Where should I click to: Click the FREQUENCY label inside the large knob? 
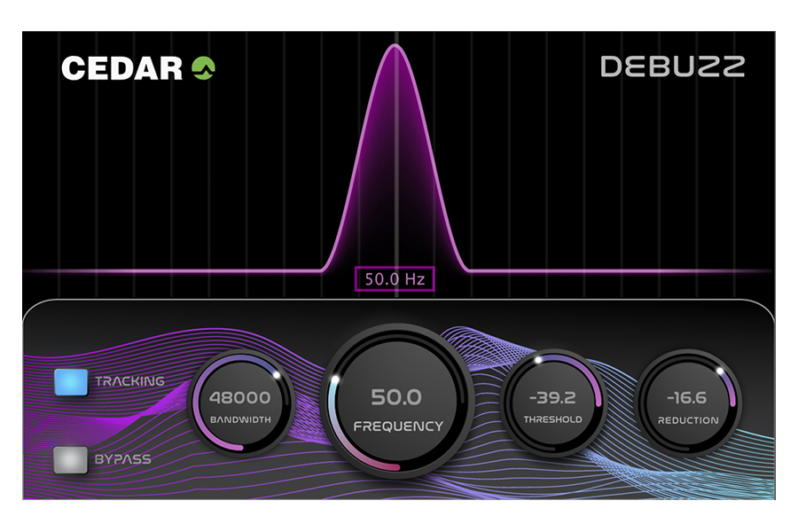point(397,426)
